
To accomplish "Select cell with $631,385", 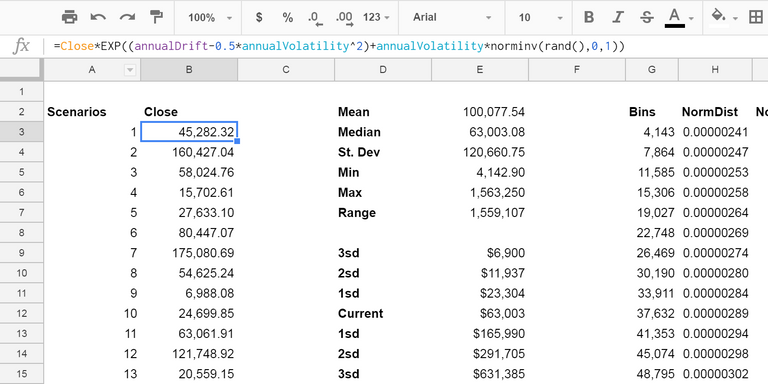I will point(480,374).
